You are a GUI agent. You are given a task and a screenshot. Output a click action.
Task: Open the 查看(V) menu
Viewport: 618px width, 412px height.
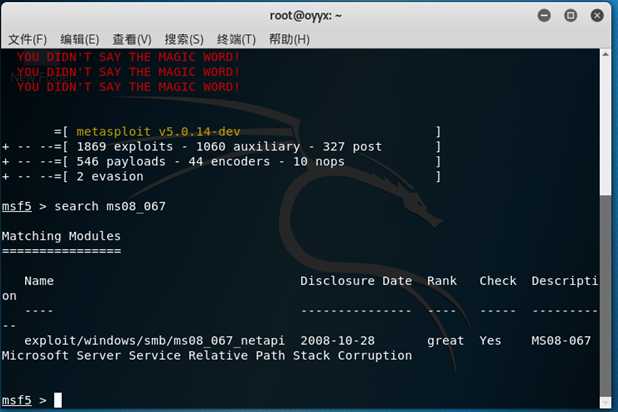(x=132, y=39)
